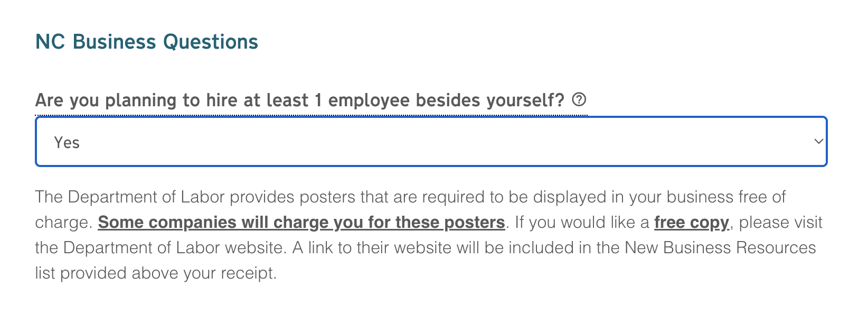
Task: Click "If you would like a" text
Action: pos(581,222)
